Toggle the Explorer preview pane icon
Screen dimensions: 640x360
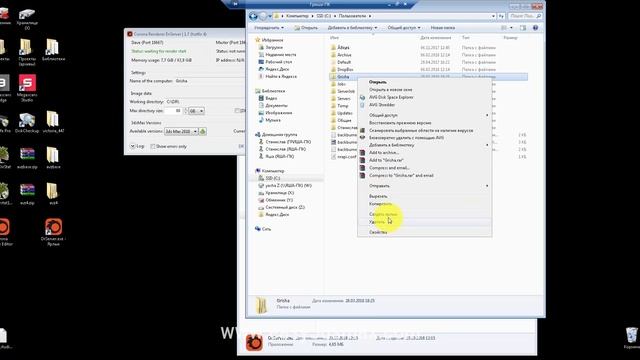[x=523, y=28]
